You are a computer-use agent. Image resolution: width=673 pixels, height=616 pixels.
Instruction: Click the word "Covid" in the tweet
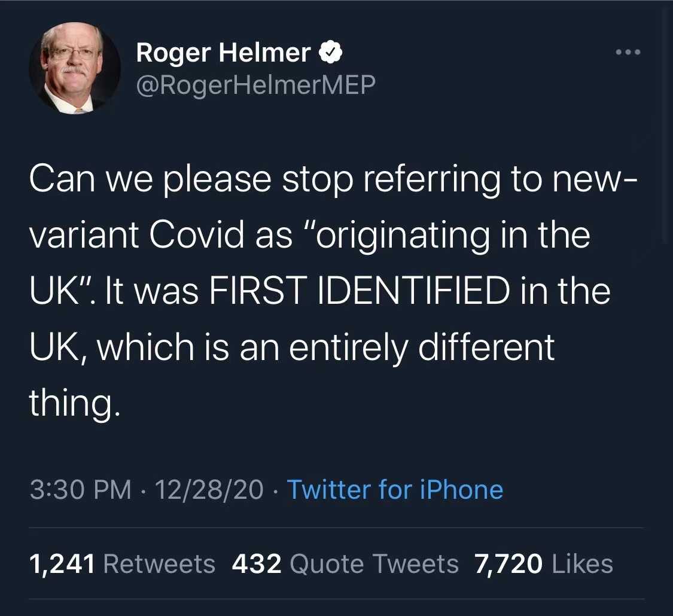tap(196, 235)
